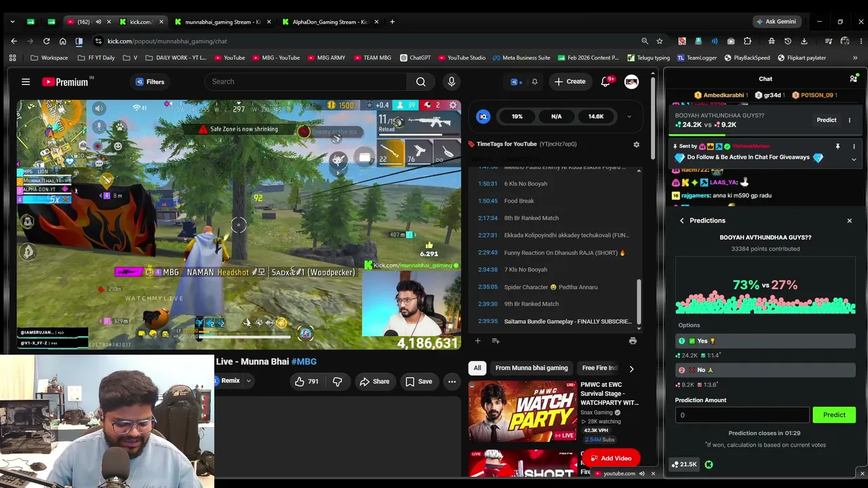This screenshot has width=868, height=488.
Task: Like the video with thumbs up
Action: (306, 382)
